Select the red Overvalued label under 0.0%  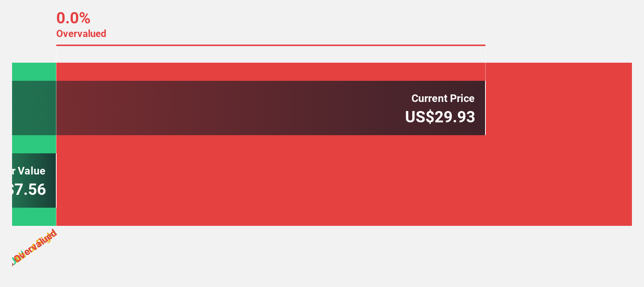tap(81, 34)
